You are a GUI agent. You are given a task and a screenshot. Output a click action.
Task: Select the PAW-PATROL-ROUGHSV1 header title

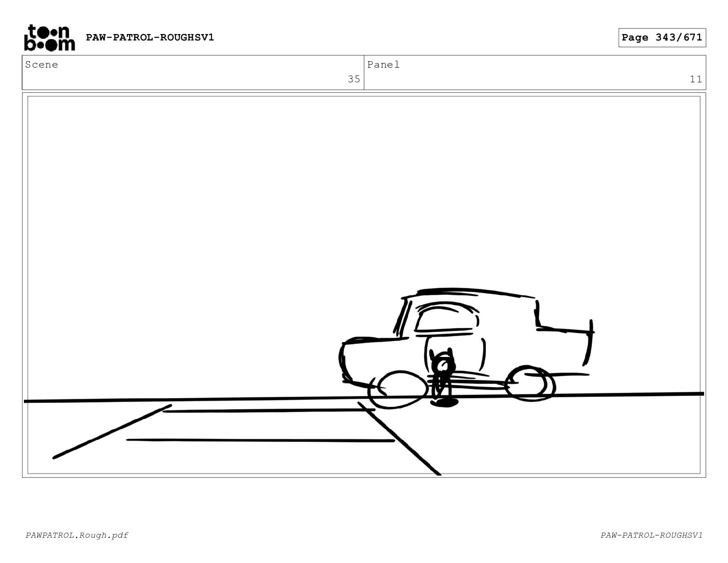coord(150,37)
